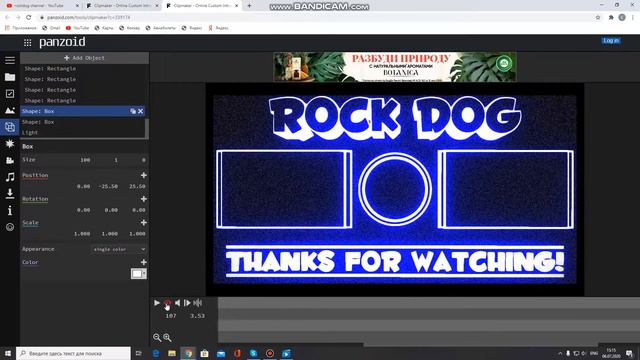Add keyframe with Rotation plus icon
The width and height of the screenshot is (640, 360).
click(144, 199)
